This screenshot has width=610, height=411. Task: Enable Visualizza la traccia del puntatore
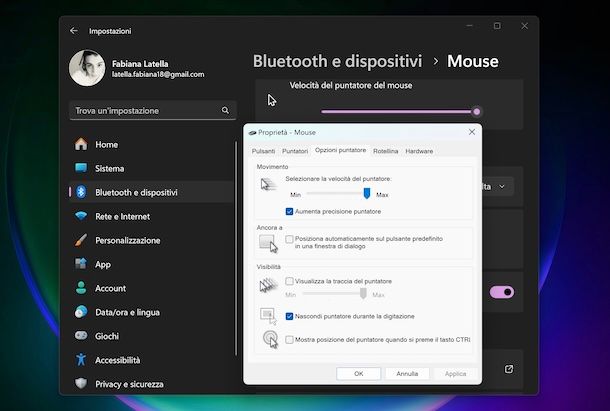pyautogui.click(x=289, y=281)
